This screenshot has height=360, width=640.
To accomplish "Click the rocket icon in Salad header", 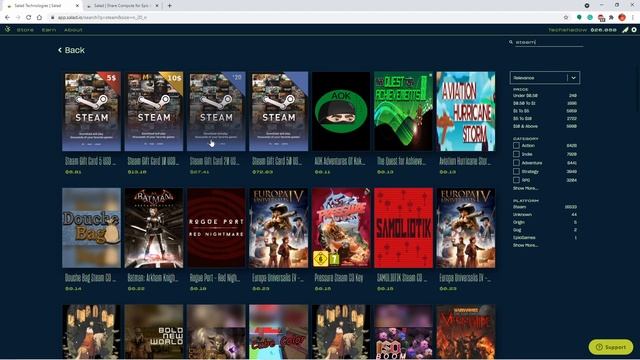I will [625, 30].
